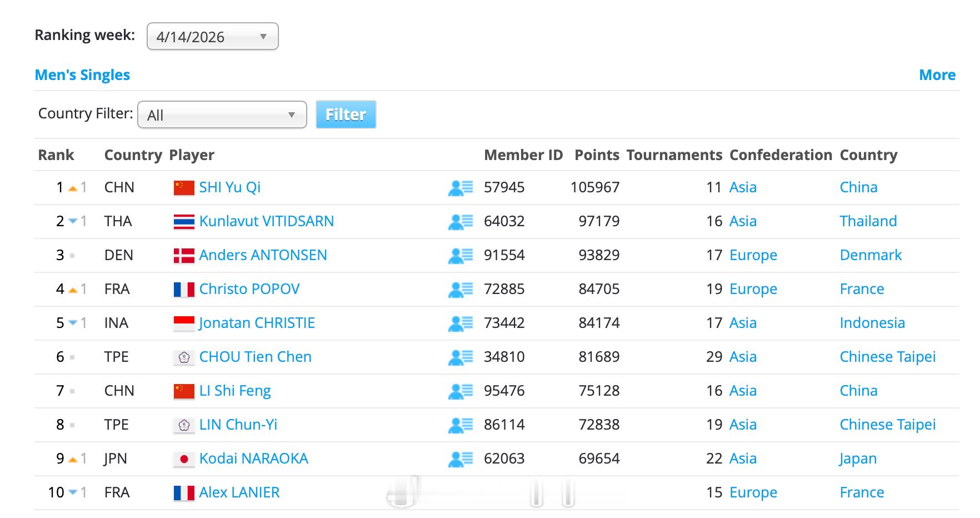Open player CHOU Tien Chen

[x=256, y=357]
